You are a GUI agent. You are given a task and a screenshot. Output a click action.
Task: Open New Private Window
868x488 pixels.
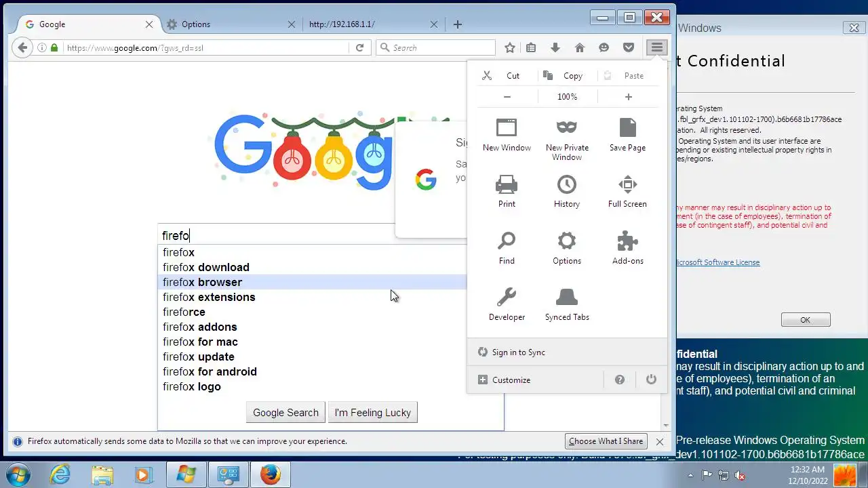point(567,140)
